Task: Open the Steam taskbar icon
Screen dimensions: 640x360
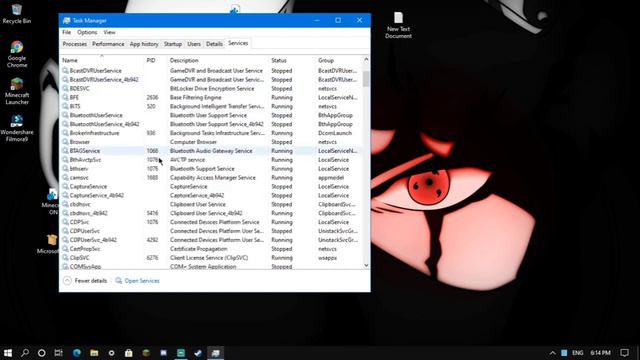Action: 198,353
